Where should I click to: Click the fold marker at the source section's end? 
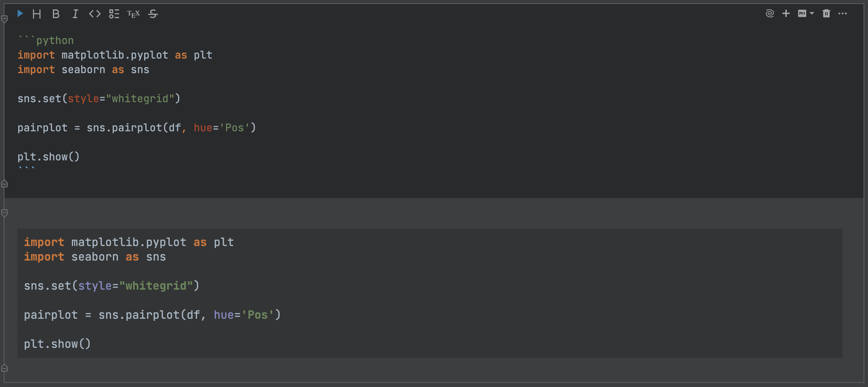tap(5, 184)
